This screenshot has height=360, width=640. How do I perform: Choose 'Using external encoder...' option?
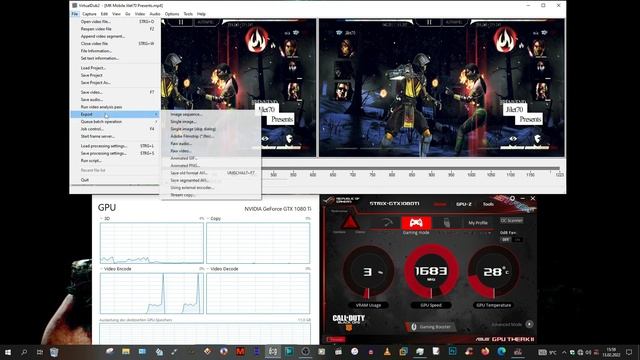[211, 188]
